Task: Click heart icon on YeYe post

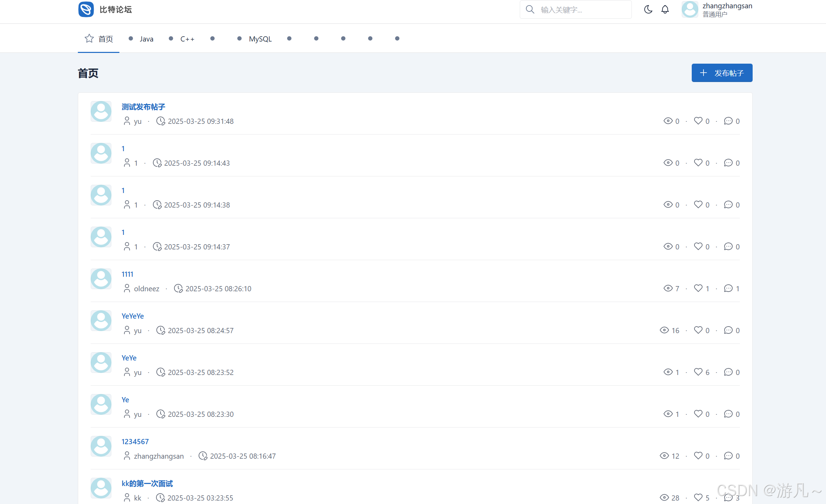Action: [698, 372]
